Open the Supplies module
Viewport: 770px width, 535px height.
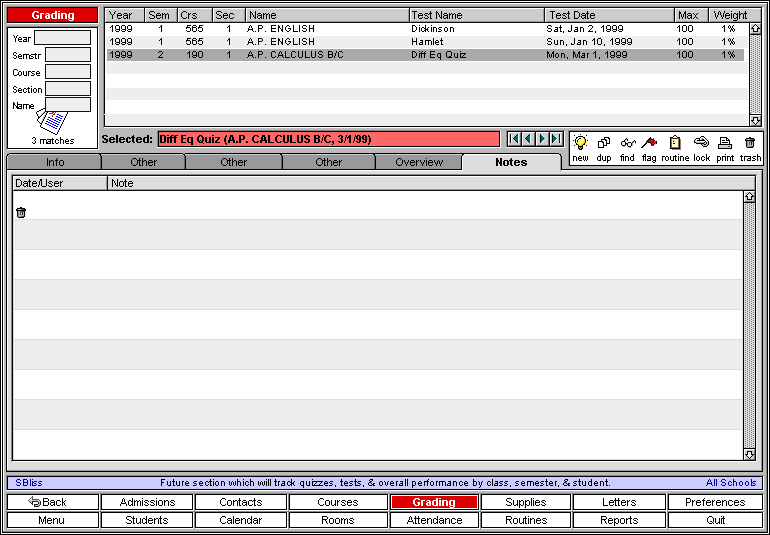pyautogui.click(x=525, y=502)
